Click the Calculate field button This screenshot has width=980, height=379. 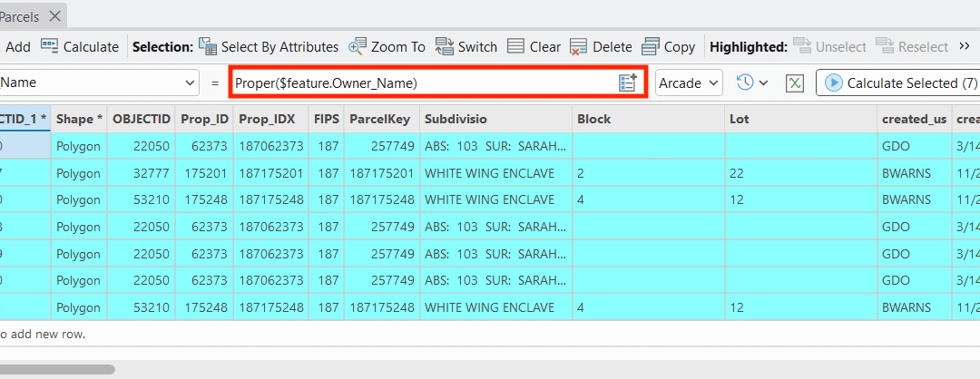pos(79,47)
